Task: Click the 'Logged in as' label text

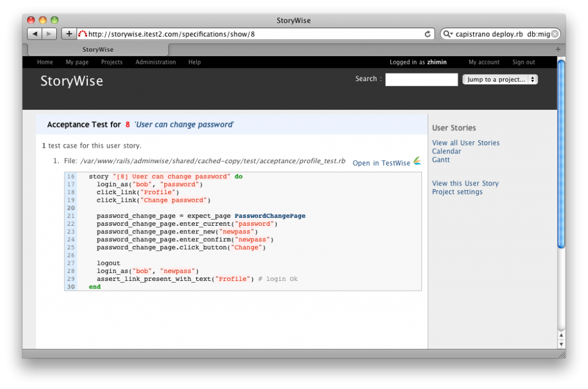Action: pyautogui.click(x=407, y=62)
